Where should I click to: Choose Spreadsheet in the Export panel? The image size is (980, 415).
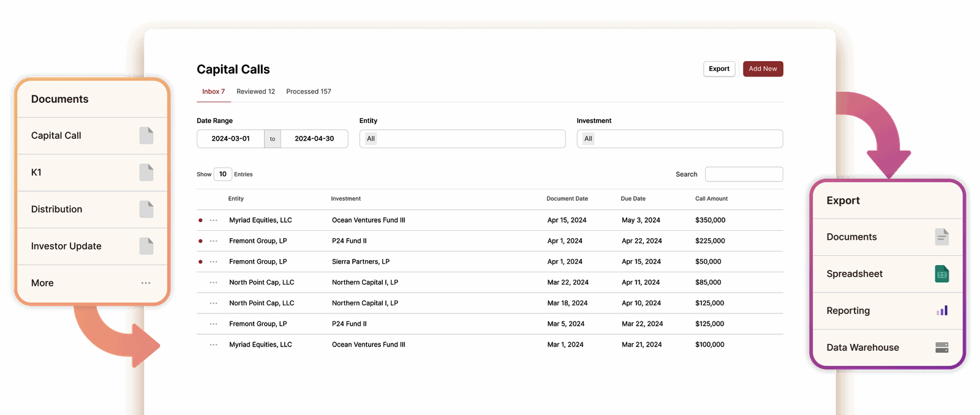click(888, 274)
